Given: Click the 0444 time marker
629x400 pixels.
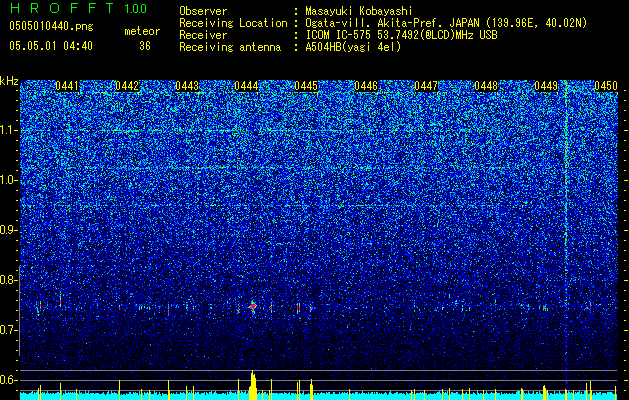Looking at the screenshot, I should (246, 86).
